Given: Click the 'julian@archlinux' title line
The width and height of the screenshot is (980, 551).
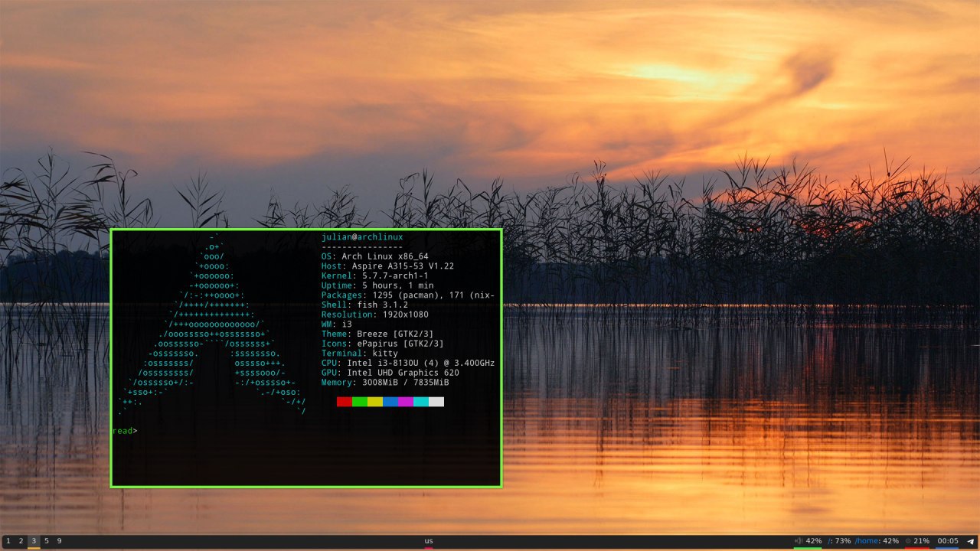Looking at the screenshot, I should pos(362,237).
